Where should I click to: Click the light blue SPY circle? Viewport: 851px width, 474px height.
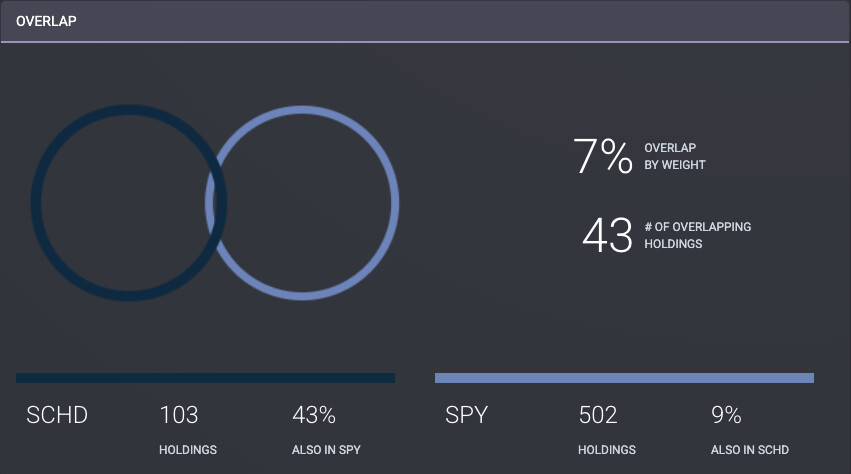coord(393,203)
